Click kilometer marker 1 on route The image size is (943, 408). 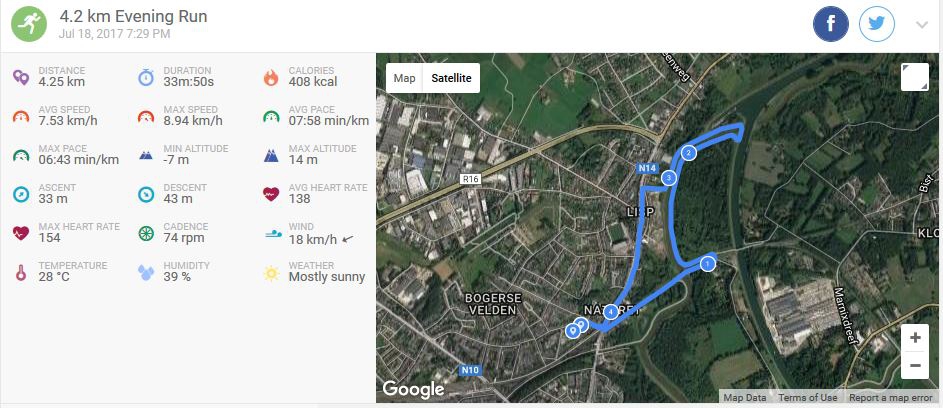click(708, 264)
